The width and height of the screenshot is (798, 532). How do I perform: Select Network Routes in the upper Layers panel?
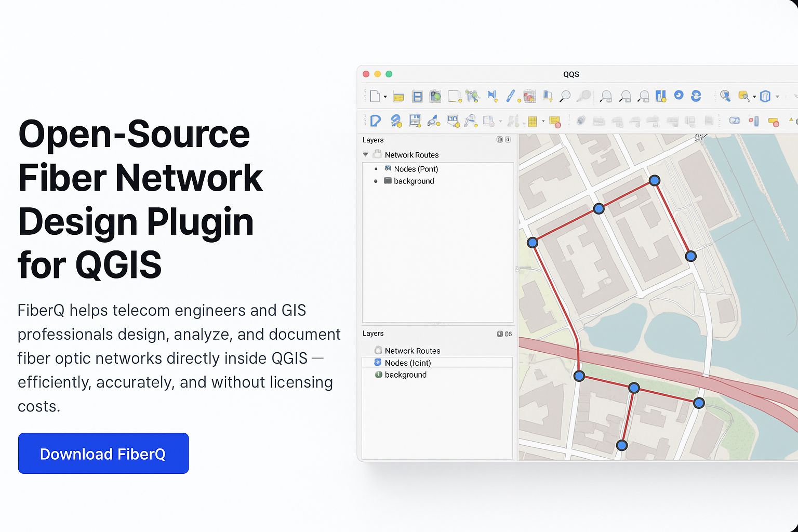[x=411, y=155]
